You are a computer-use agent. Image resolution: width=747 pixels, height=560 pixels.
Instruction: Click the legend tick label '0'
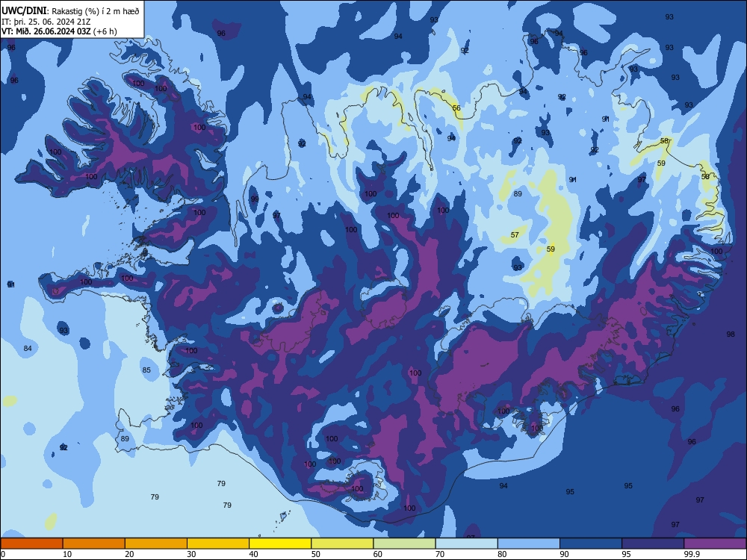click(3, 554)
